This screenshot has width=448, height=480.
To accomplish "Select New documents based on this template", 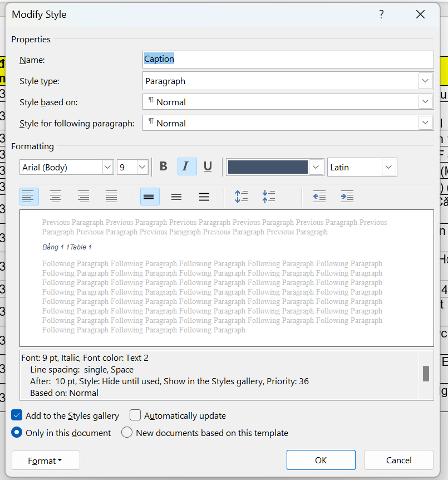I will (x=127, y=433).
